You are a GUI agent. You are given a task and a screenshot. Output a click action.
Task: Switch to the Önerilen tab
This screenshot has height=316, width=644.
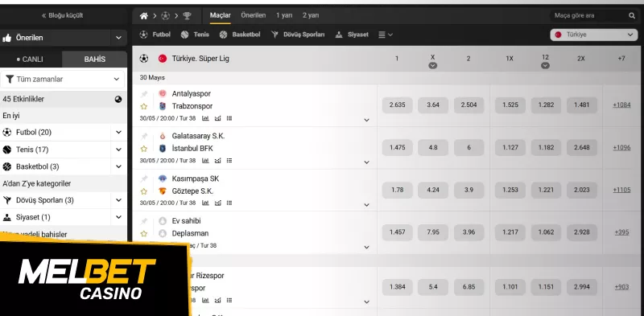254,15
